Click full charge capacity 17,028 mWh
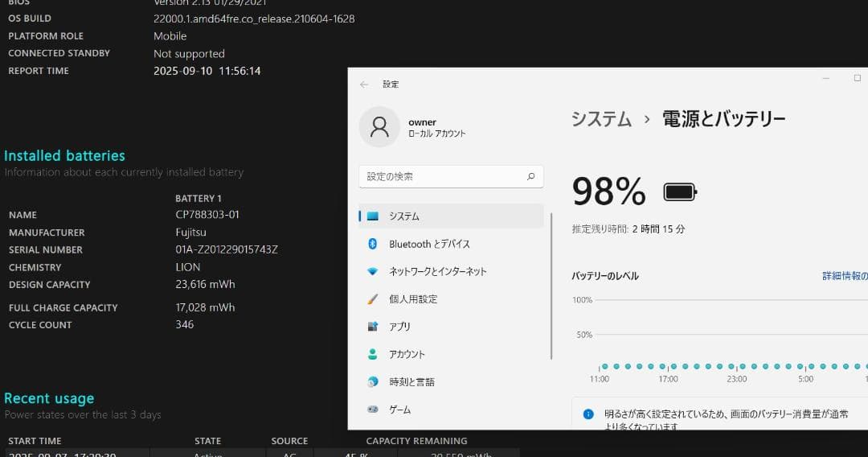 click(x=206, y=307)
